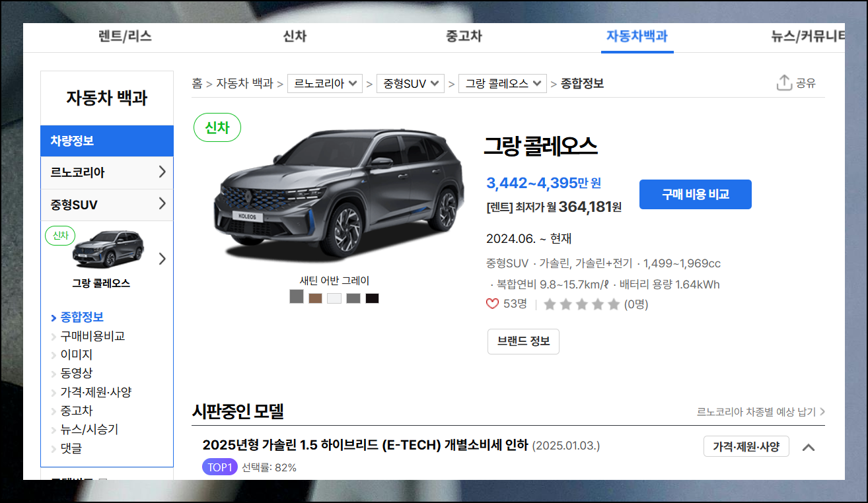The image size is (868, 503).
Task: Open the 그랑 콜레오스 breadcrumb dropdown
Action: (x=503, y=84)
